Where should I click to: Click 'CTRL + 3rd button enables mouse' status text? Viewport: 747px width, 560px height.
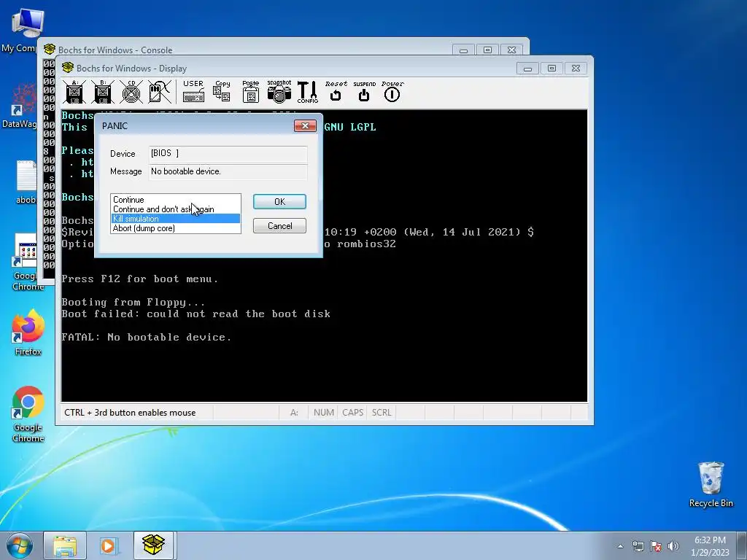pos(130,413)
